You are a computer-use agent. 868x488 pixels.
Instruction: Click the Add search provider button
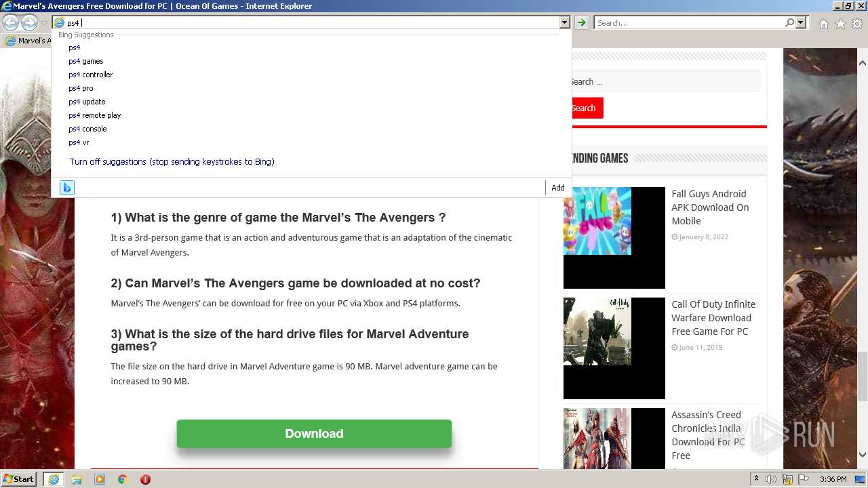pos(557,188)
